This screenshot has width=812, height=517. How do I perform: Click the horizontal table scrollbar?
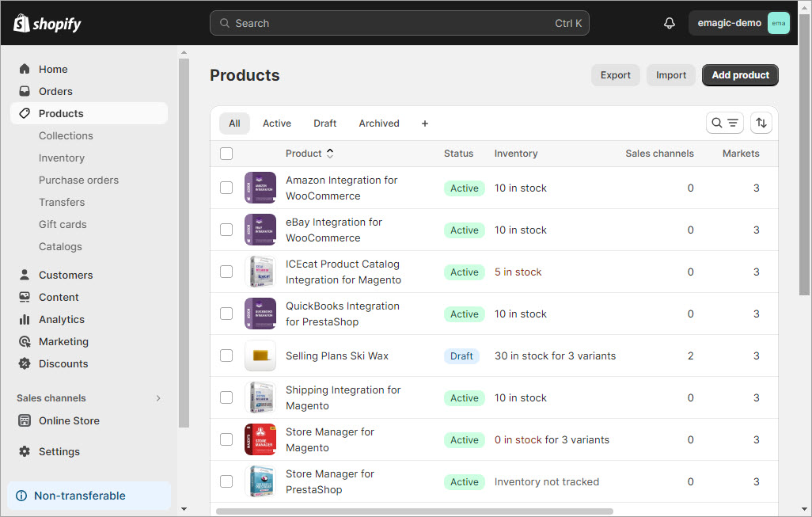coord(414,511)
